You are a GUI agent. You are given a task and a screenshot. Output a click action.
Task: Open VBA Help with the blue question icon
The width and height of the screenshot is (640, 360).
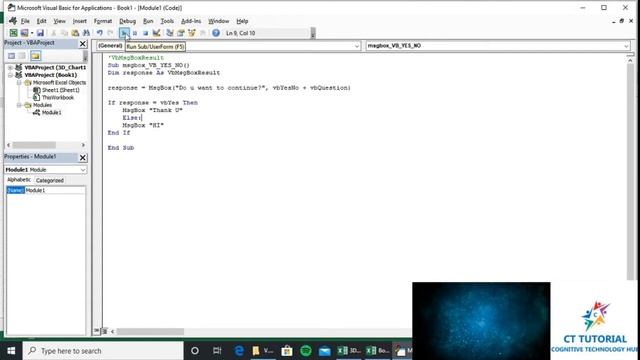click(216, 33)
